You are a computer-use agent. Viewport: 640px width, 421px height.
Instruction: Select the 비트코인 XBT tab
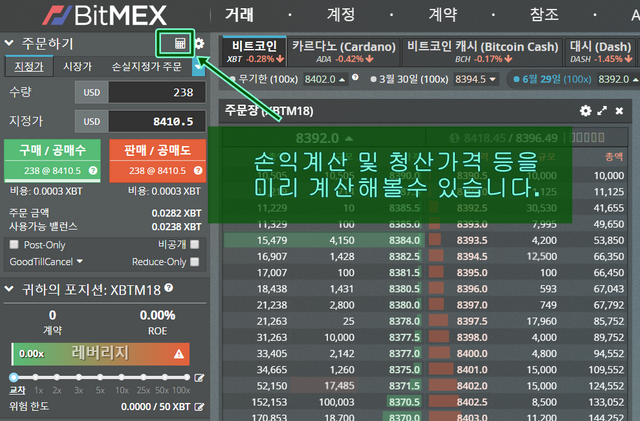pos(255,51)
